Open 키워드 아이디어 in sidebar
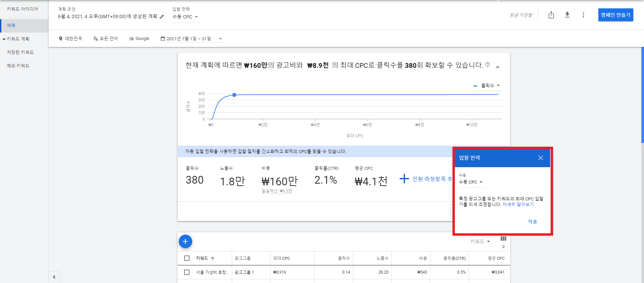The height and width of the screenshot is (283, 644). pos(22,9)
